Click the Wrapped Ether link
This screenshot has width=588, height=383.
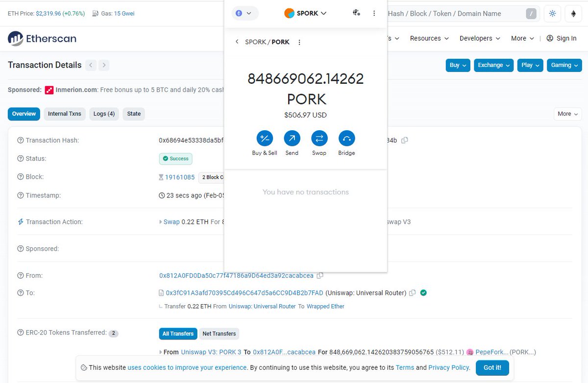325,306
